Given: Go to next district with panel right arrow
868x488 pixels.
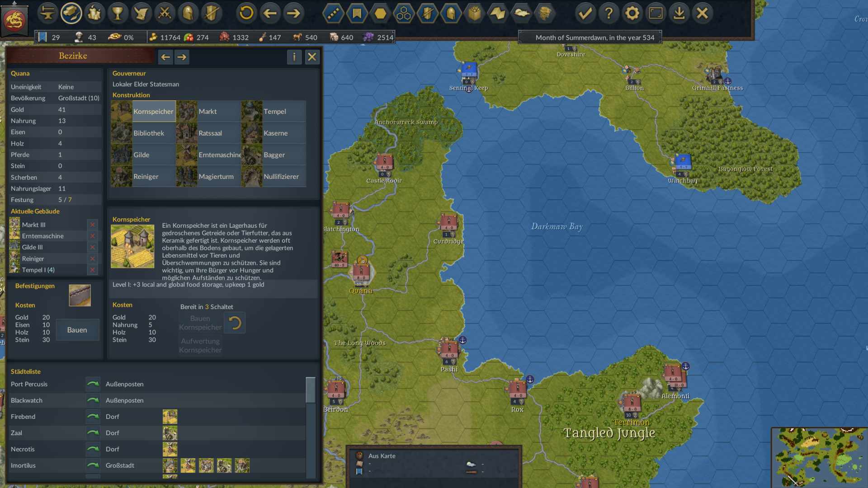Looking at the screenshot, I should pyautogui.click(x=182, y=57).
